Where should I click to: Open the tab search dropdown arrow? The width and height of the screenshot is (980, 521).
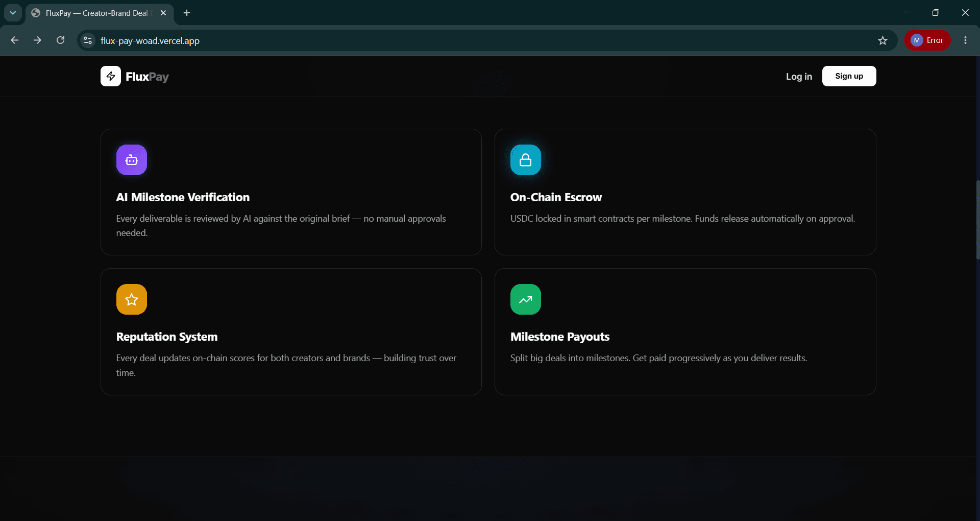(x=13, y=13)
